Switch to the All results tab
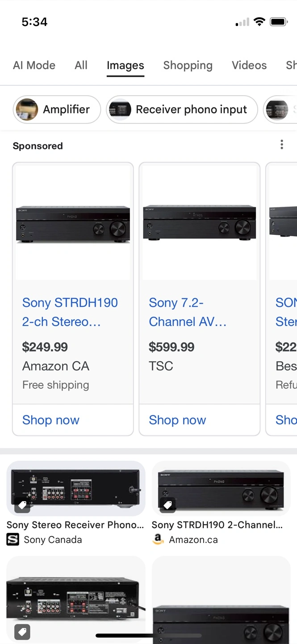 [81, 65]
